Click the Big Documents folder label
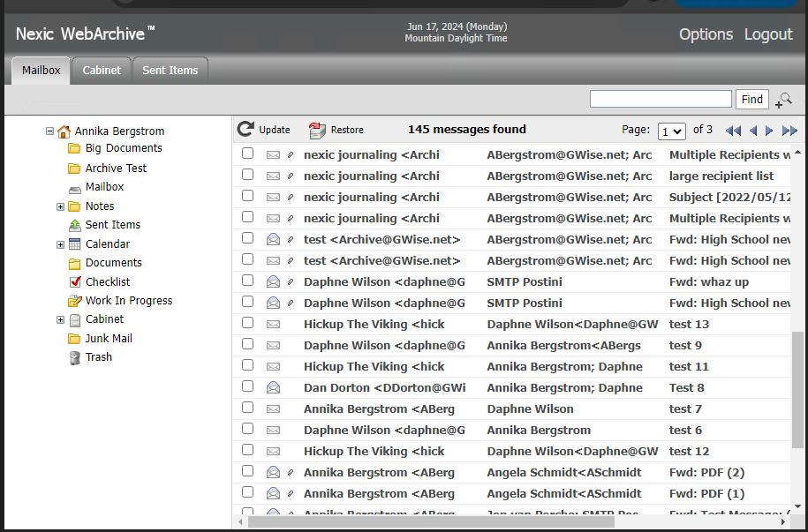 (x=124, y=148)
